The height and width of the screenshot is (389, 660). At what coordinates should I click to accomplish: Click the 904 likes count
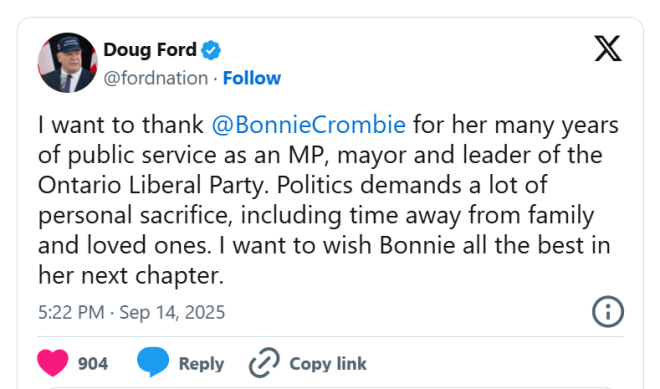click(93, 364)
